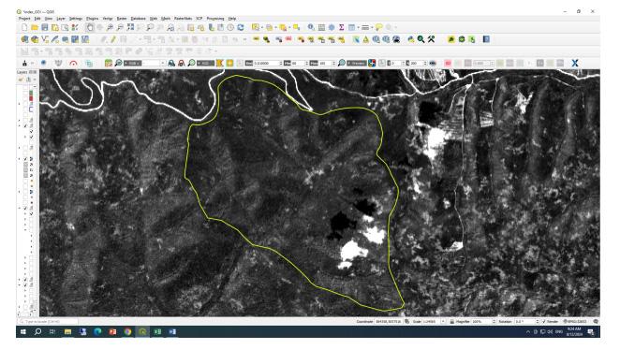Screen dimensions: 620x364
Task: Show statistical summary sigma icon
Action: click(341, 27)
